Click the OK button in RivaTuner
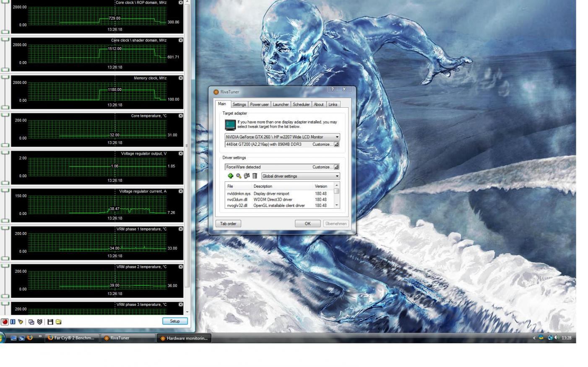 pyautogui.click(x=307, y=223)
